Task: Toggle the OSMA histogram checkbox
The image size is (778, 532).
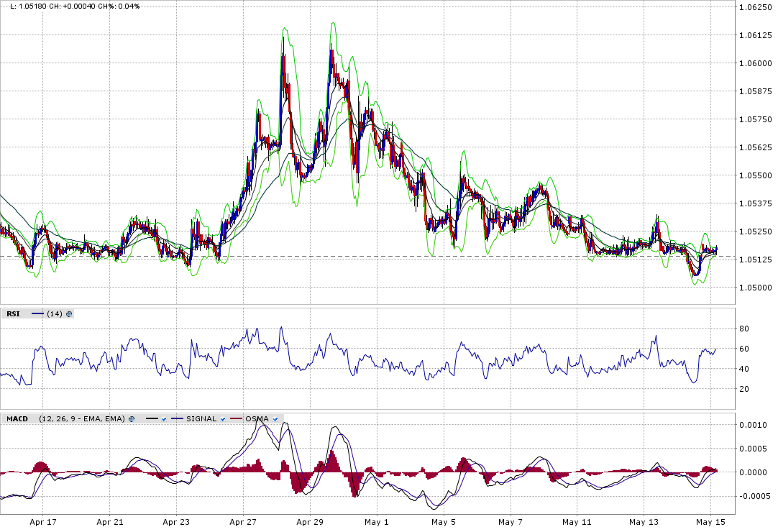Action: (275, 419)
